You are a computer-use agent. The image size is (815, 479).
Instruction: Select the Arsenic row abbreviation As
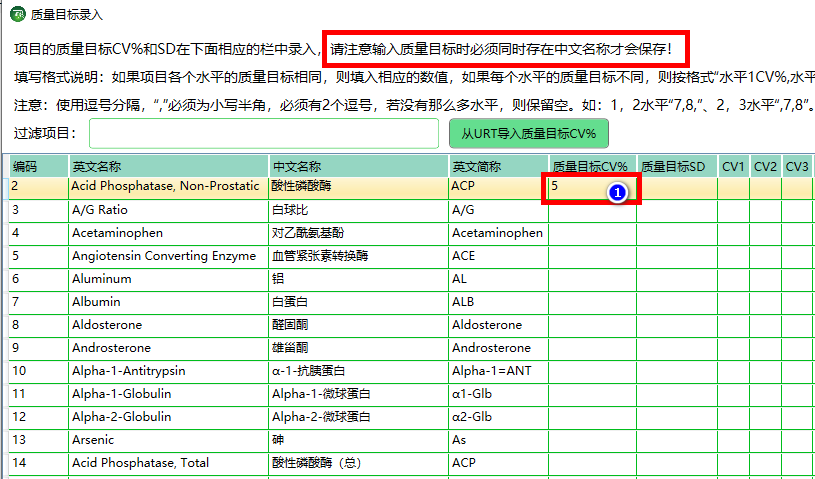497,440
